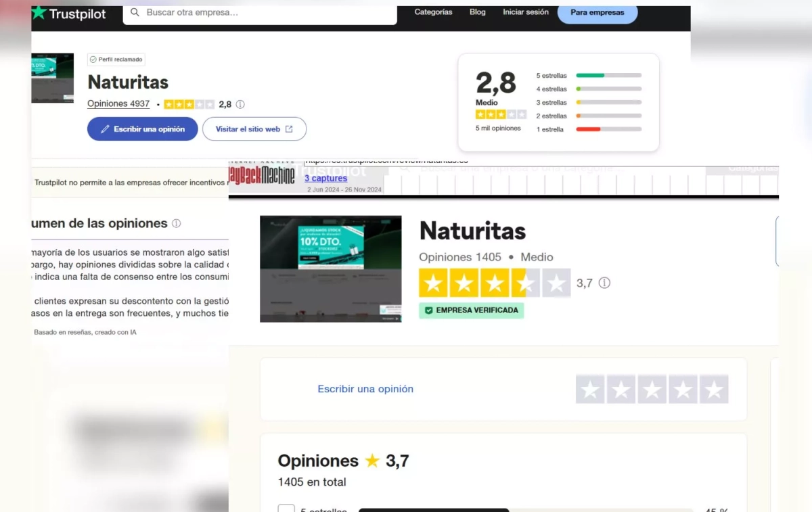The image size is (812, 512).
Task: Click info icon next to 2,8 rating
Action: click(240, 104)
